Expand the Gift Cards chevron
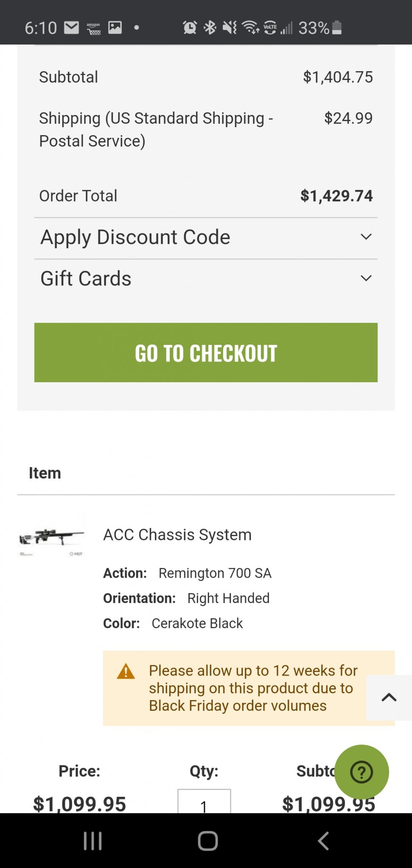 tap(366, 278)
